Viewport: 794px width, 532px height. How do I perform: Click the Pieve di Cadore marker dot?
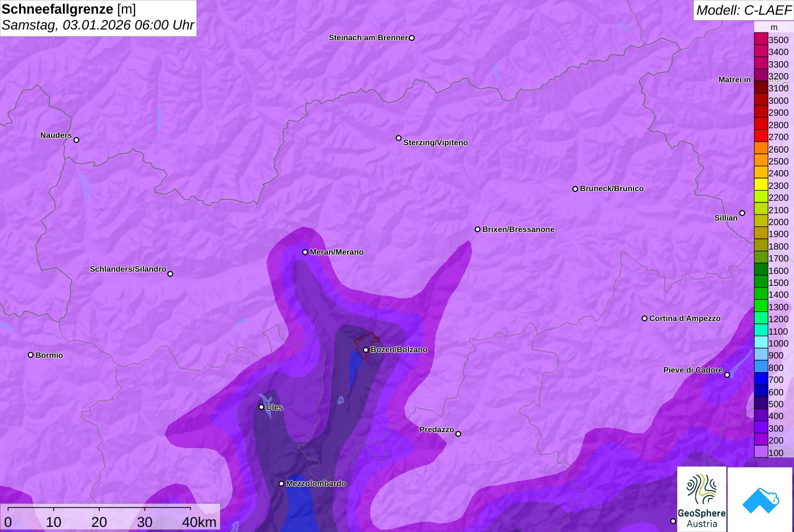(x=727, y=375)
